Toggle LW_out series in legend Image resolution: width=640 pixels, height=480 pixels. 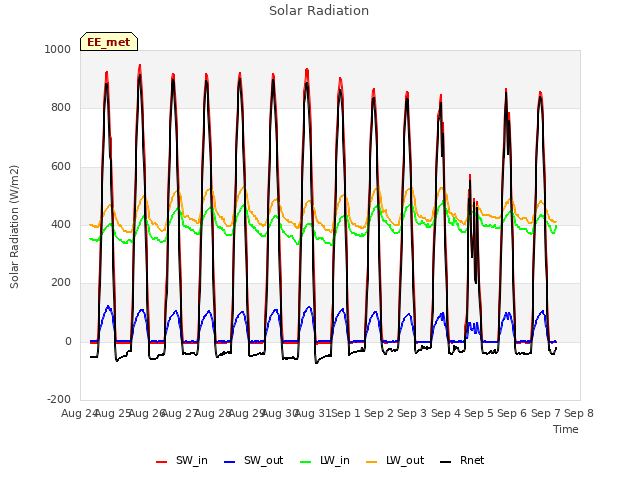(x=395, y=460)
